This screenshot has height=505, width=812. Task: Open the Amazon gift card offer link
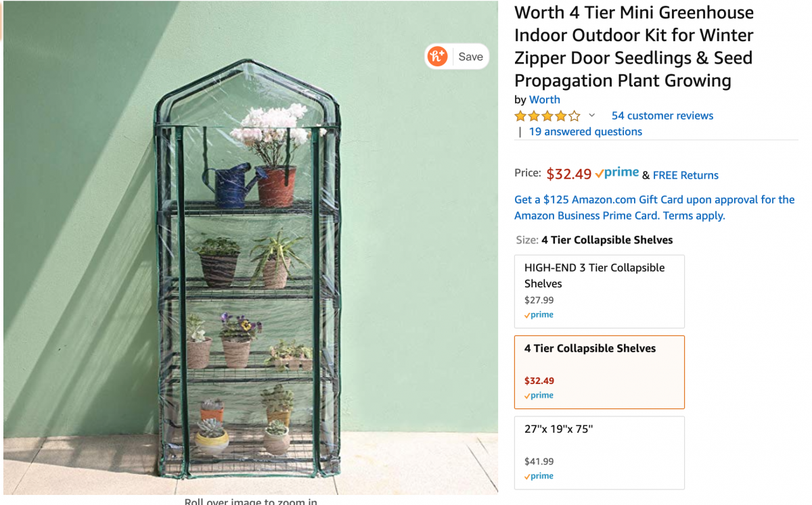pos(654,208)
